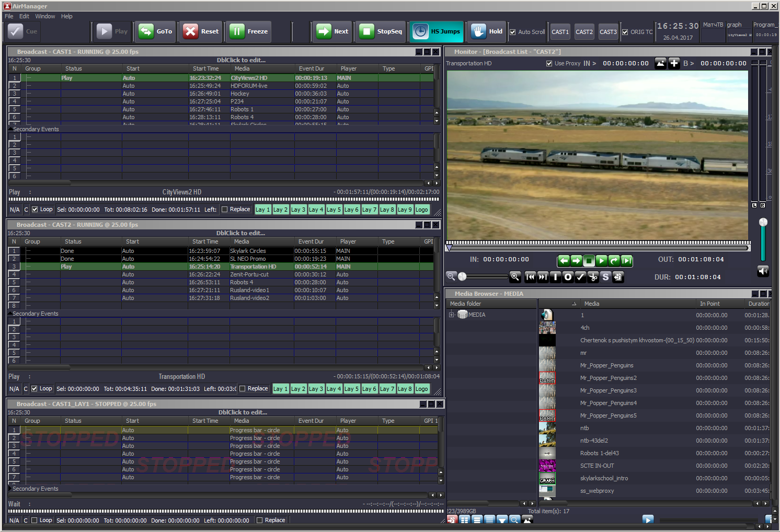
Task: Click the Freeze pause button
Action: pos(249,31)
